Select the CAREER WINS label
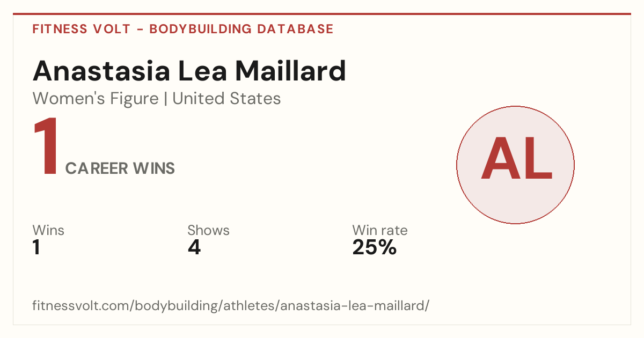This screenshot has width=644, height=338. [x=120, y=168]
